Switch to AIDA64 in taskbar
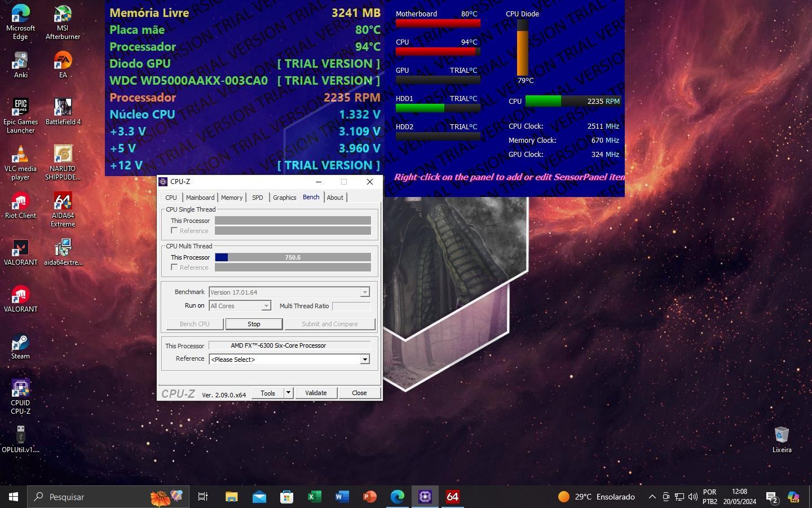 452,497
